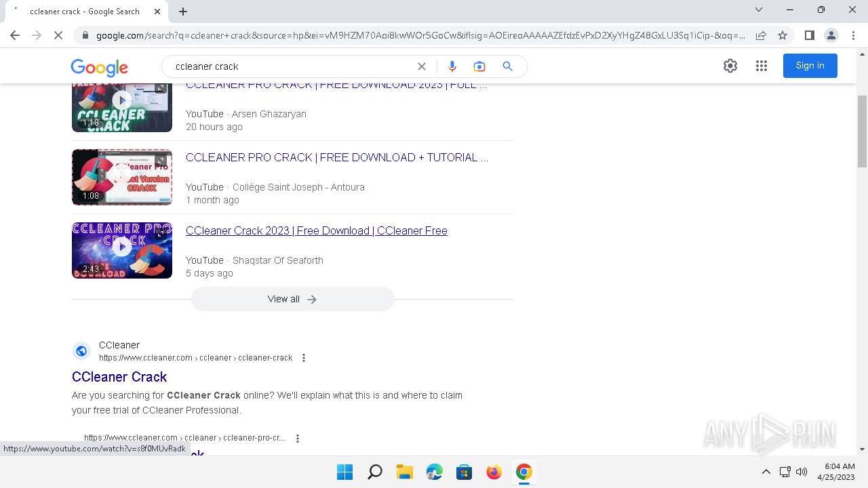Click the CCleaner site globe icon
This screenshot has width=868, height=488.
pyautogui.click(x=81, y=351)
